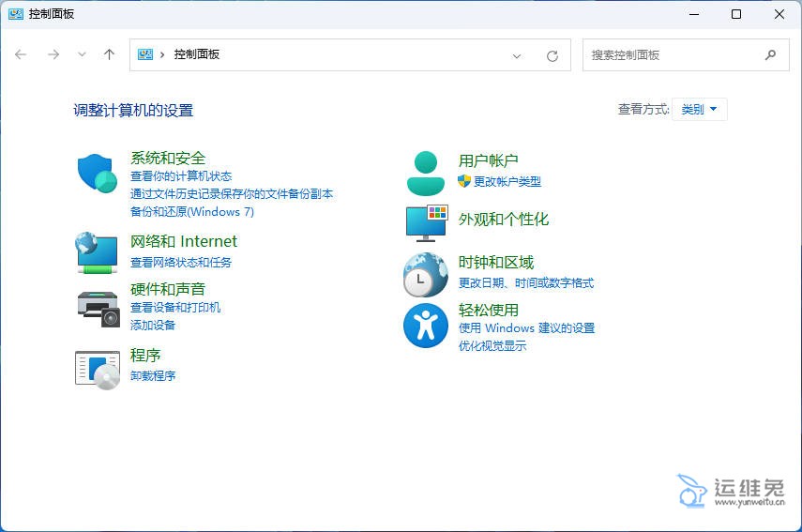
Task: Open the 外观和个性化 monitor icon
Action: [x=426, y=221]
